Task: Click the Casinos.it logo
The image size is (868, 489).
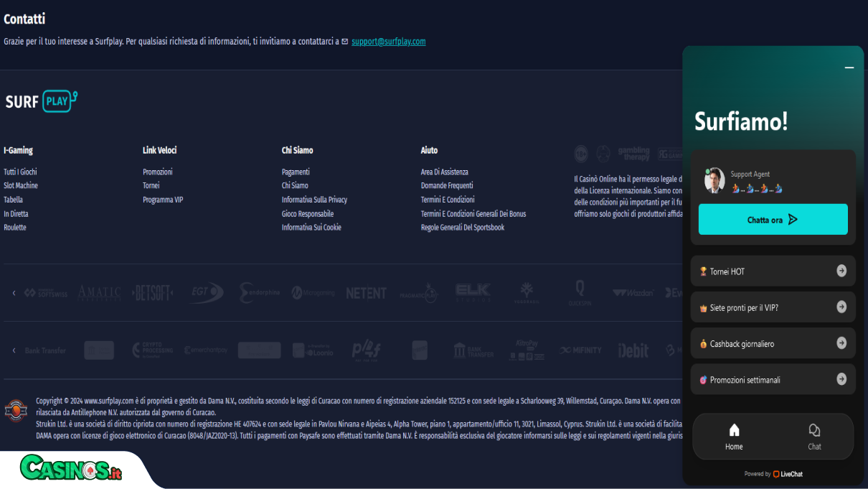Action: pyautogui.click(x=71, y=469)
